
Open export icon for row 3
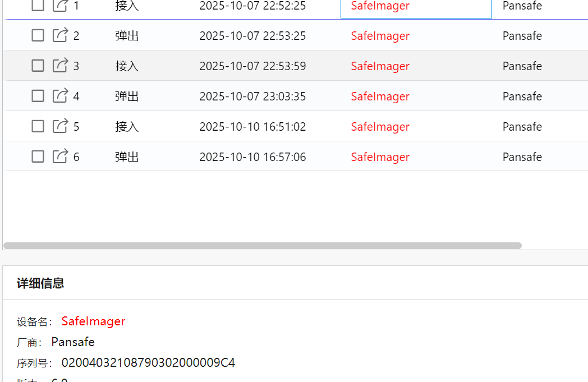pos(60,65)
